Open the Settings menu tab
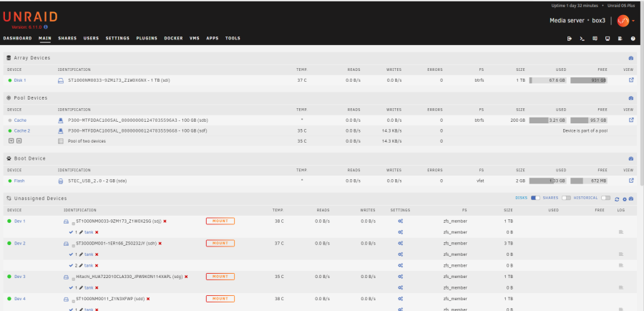644x311 pixels. coord(117,38)
